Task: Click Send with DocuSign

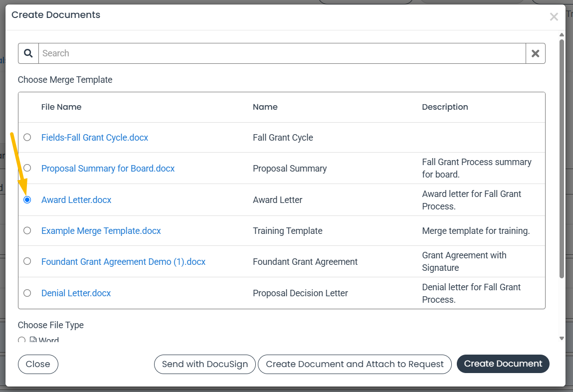Action: click(x=204, y=364)
